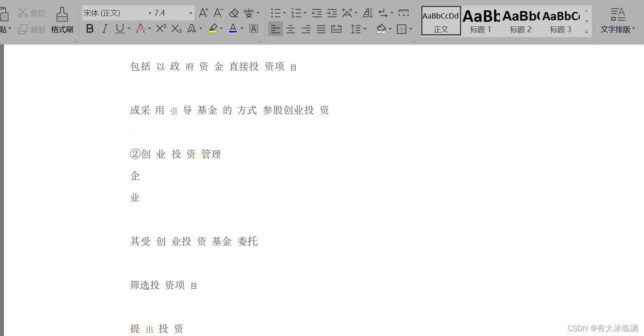Click the paragraph shading paint bucket
Image resolution: width=644 pixels, height=336 pixels.
tap(381, 29)
